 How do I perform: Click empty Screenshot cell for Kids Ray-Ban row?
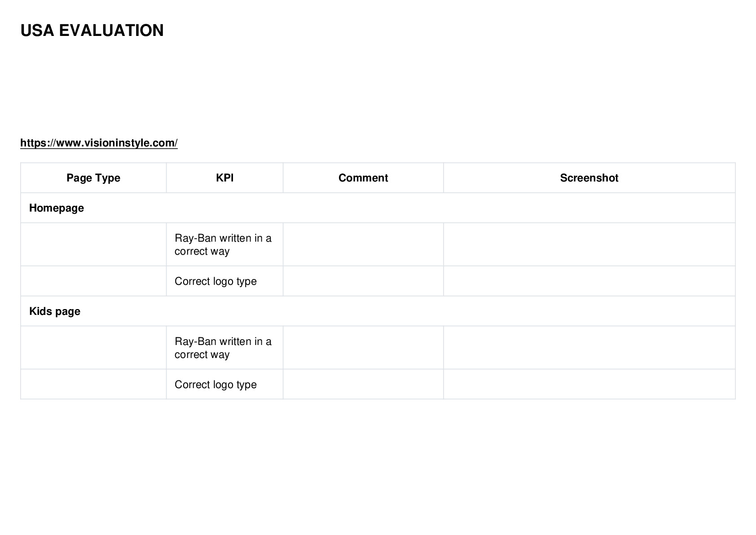tap(589, 348)
